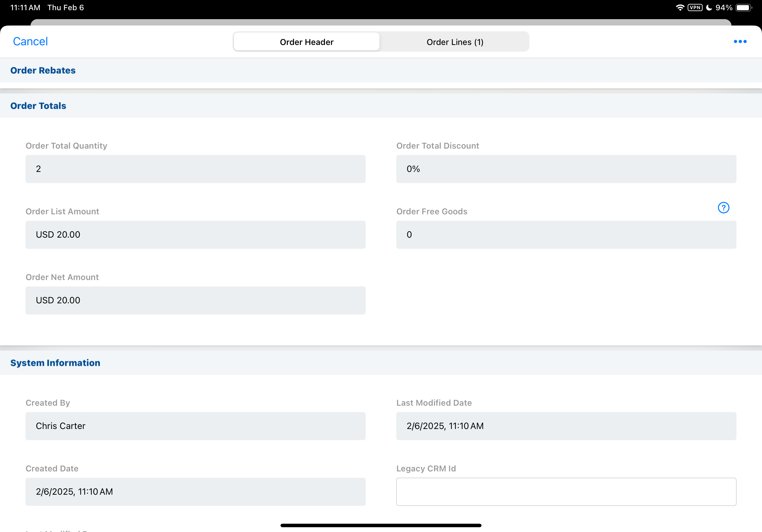This screenshot has height=532, width=762.
Task: Click the Legacy CRM Id input field
Action: [566, 491]
